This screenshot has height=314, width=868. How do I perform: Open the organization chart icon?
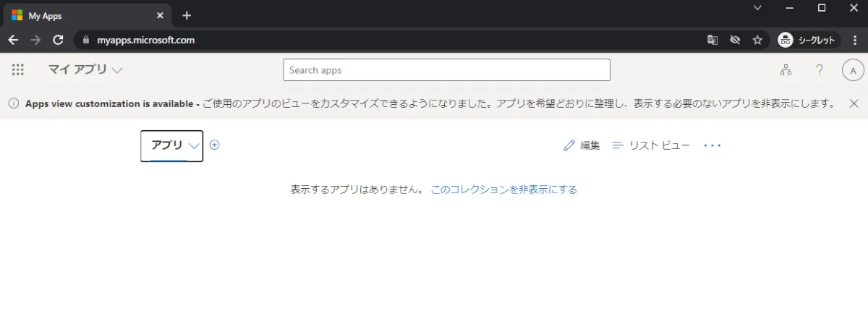[786, 70]
